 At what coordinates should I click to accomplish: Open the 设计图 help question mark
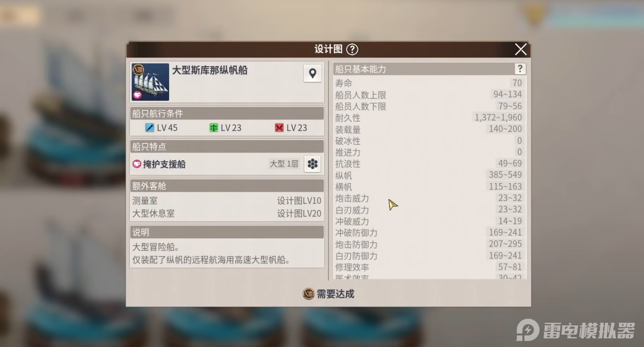[x=352, y=49]
